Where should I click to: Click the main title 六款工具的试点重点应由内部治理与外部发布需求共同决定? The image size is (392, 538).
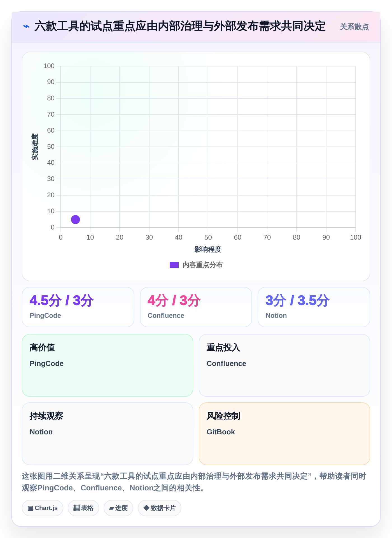tap(180, 27)
